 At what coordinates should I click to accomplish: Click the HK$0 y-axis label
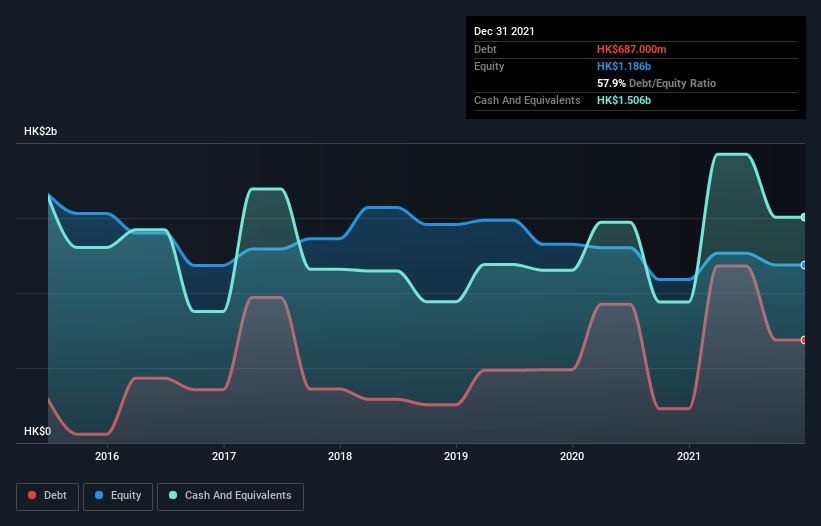pyautogui.click(x=37, y=431)
